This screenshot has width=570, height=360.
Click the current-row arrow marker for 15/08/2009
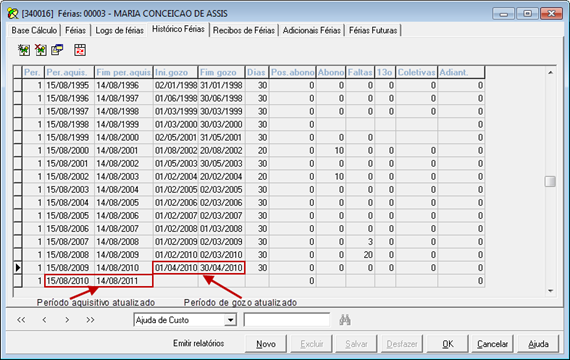click(x=17, y=268)
